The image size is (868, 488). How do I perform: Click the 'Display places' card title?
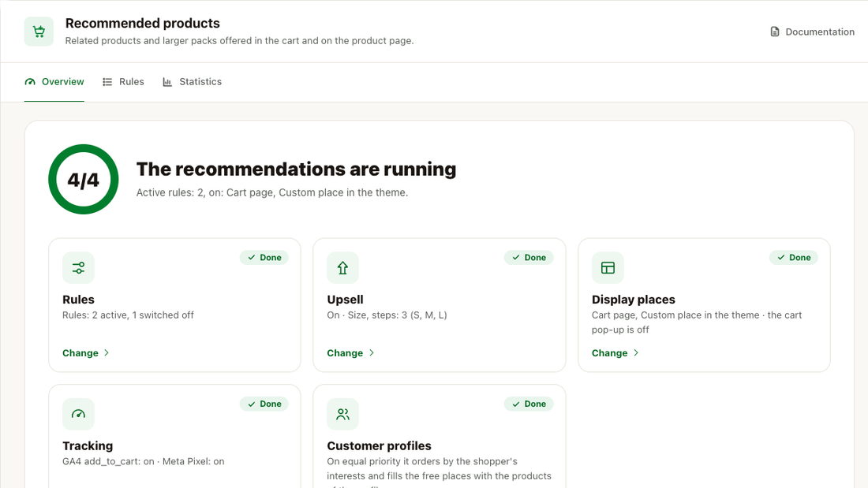pyautogui.click(x=634, y=300)
